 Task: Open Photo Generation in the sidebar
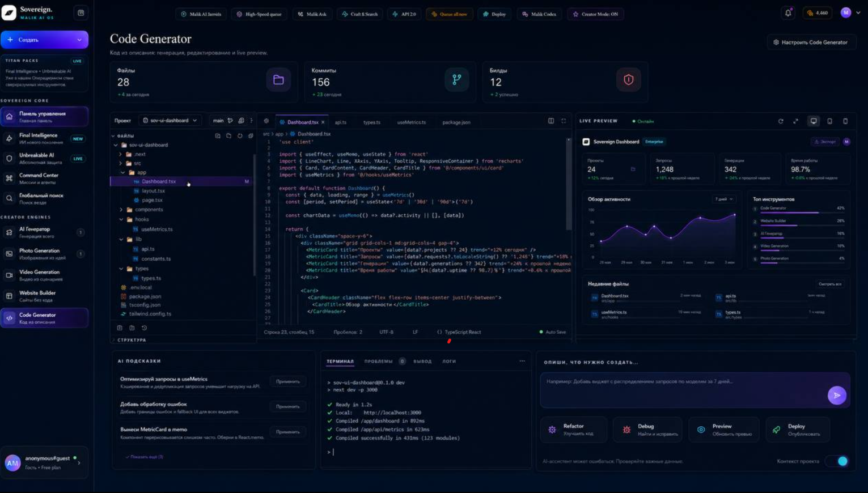pyautogui.click(x=44, y=253)
